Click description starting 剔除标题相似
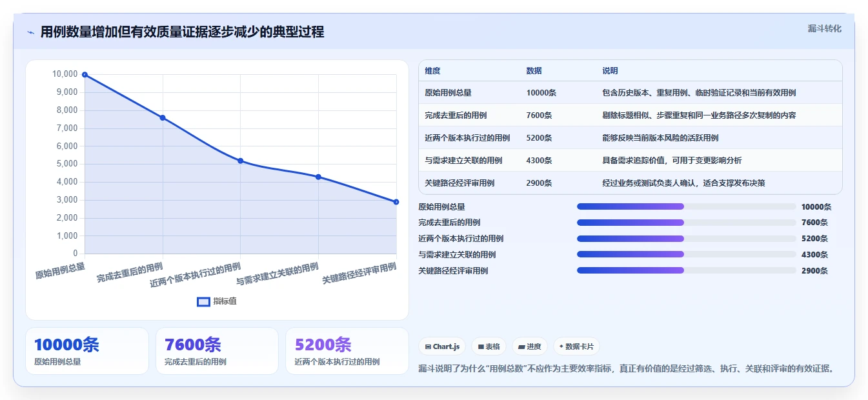The width and height of the screenshot is (868, 400). (x=699, y=115)
